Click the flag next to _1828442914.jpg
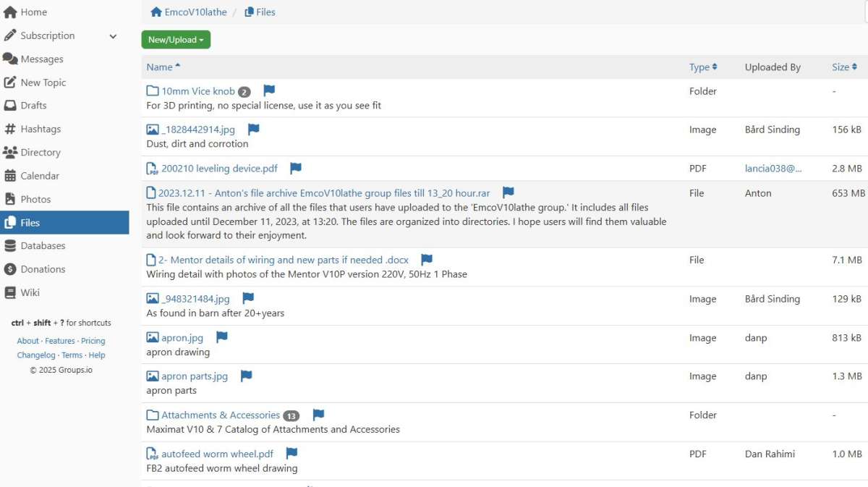The image size is (868, 487). pos(253,130)
